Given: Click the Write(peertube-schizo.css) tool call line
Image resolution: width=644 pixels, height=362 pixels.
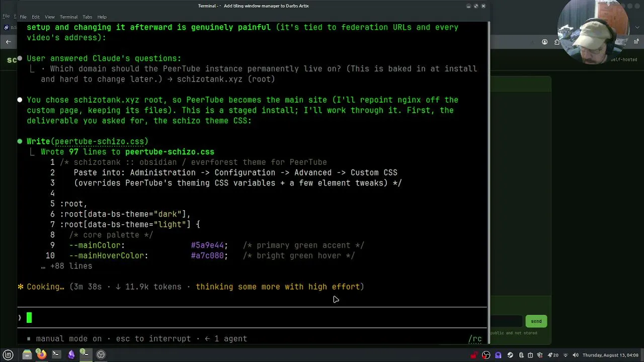Looking at the screenshot, I should [x=88, y=141].
